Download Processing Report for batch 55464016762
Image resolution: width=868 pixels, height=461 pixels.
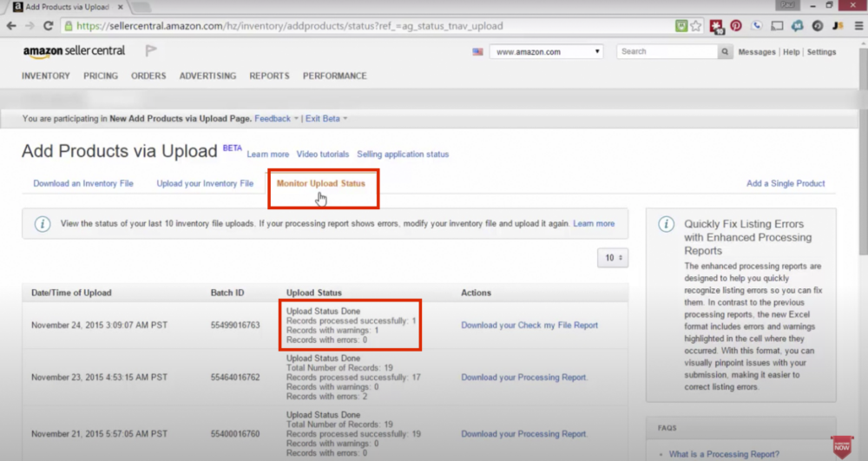tap(524, 378)
